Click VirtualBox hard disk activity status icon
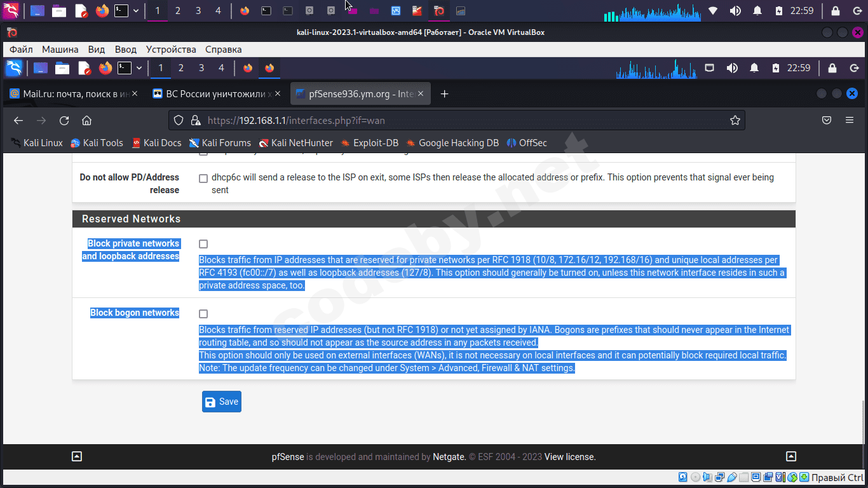 point(683,477)
